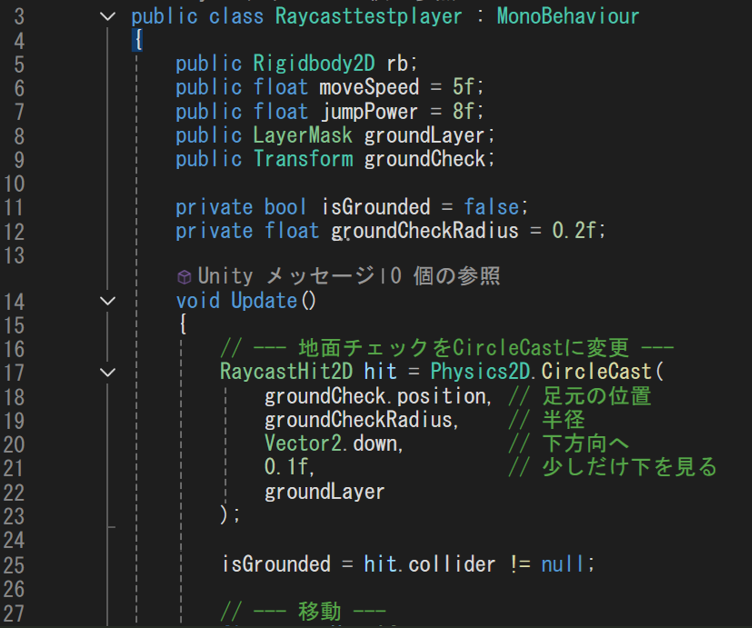Click the LayerMask type on line 8
This screenshot has width=752, height=628.
coord(302,135)
